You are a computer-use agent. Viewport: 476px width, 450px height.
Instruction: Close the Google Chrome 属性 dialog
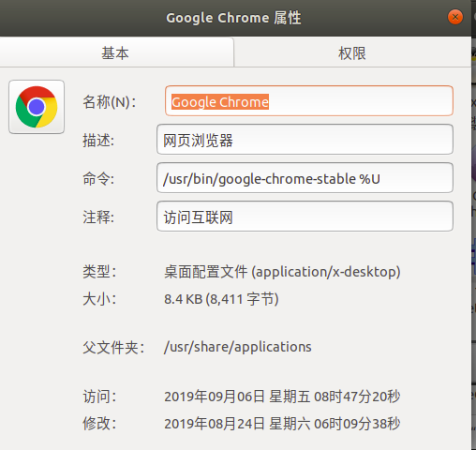(x=455, y=17)
